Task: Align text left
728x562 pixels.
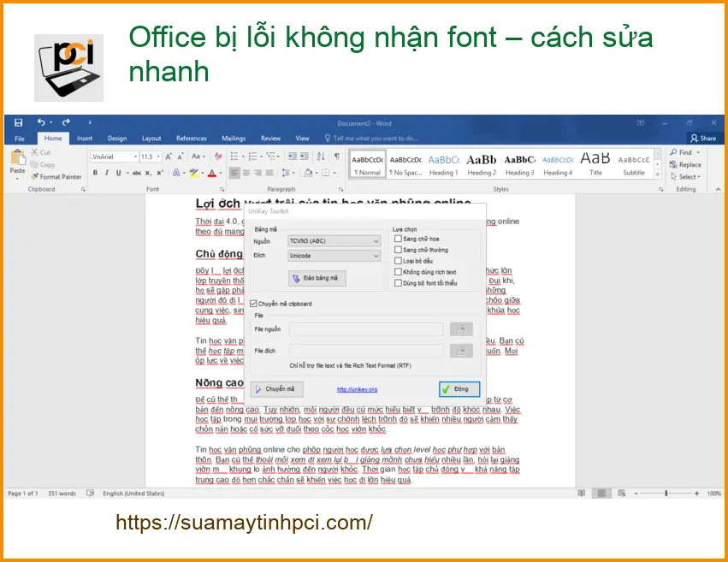Action: 235,173
